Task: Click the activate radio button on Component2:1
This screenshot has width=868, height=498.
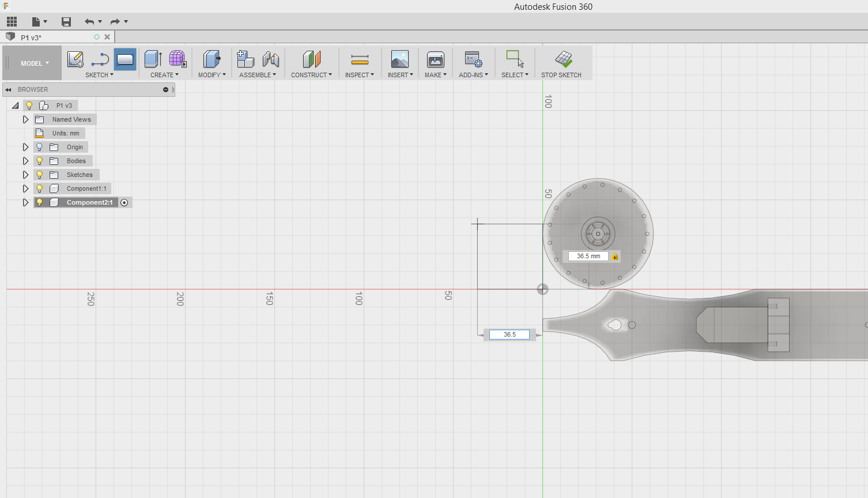Action: tap(124, 202)
